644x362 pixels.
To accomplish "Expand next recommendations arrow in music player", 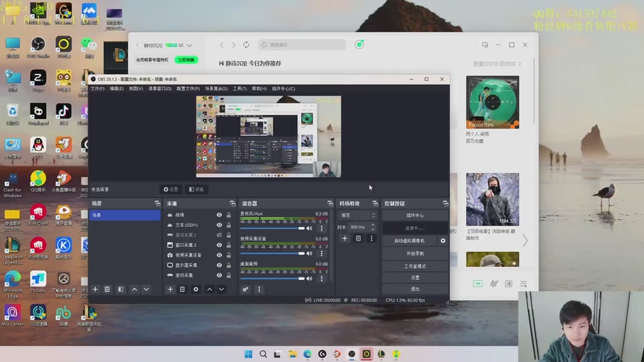I will [525, 241].
